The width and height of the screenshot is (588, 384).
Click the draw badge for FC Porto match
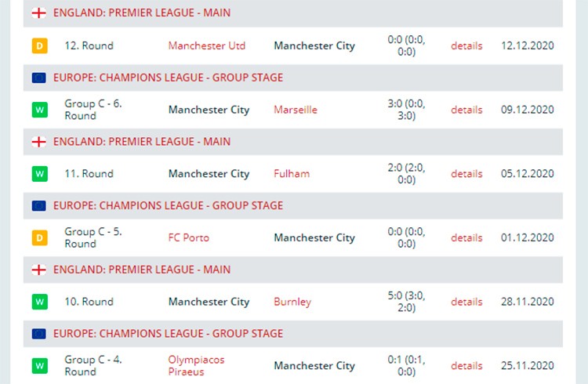[x=40, y=237]
